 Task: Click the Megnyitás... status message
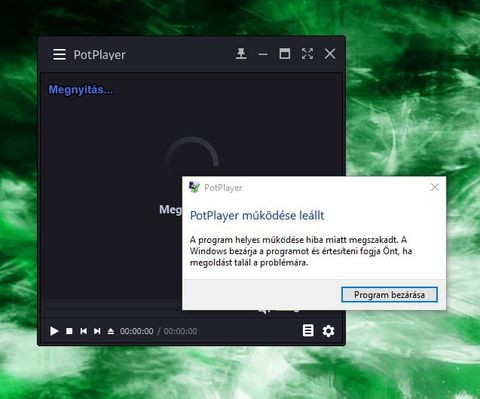[x=81, y=90]
